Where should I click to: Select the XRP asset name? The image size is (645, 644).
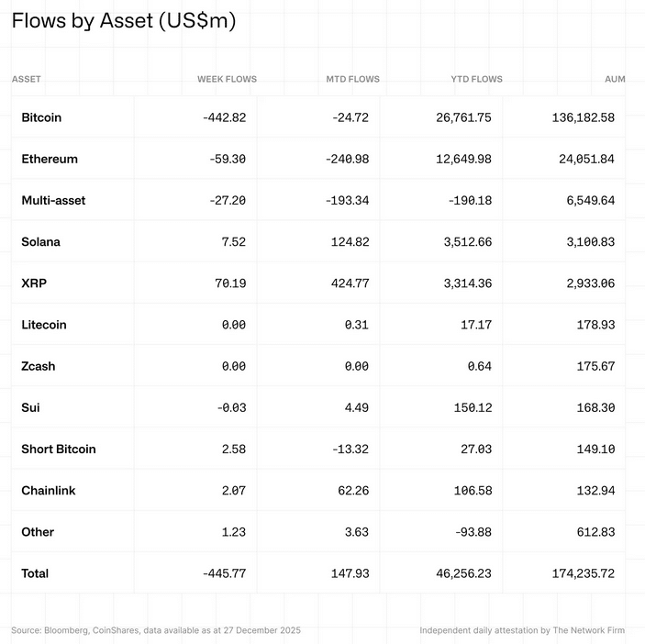click(x=34, y=283)
